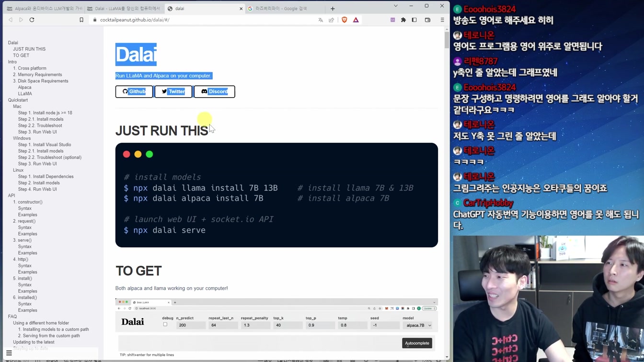Open '2. request()' API sidebar link
644x362 pixels.
pos(24,221)
